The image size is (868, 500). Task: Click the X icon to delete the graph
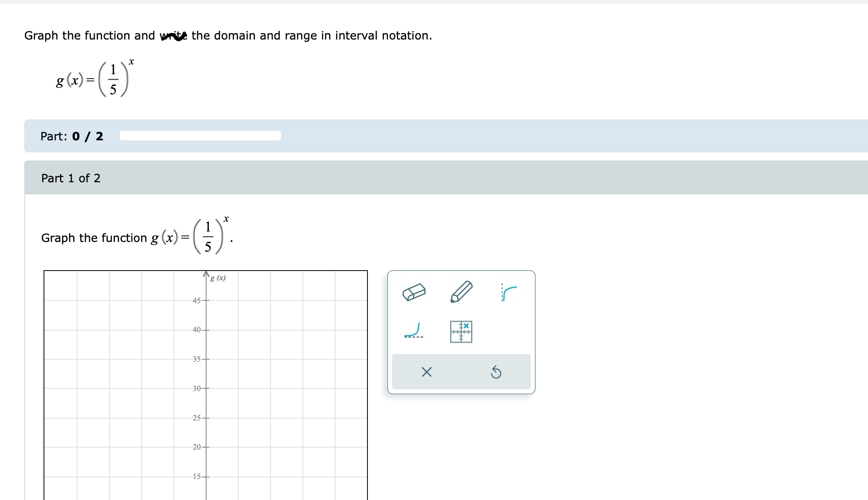[428, 372]
